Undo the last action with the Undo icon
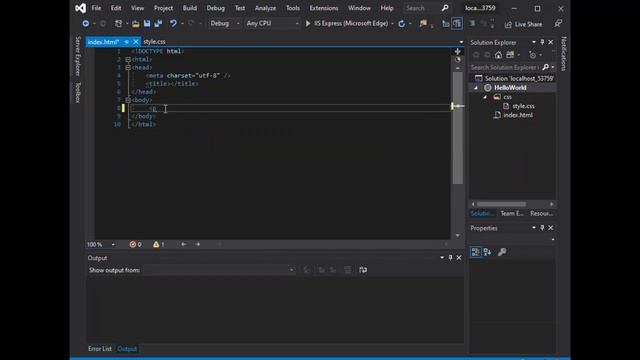640x360 pixels. [173, 24]
